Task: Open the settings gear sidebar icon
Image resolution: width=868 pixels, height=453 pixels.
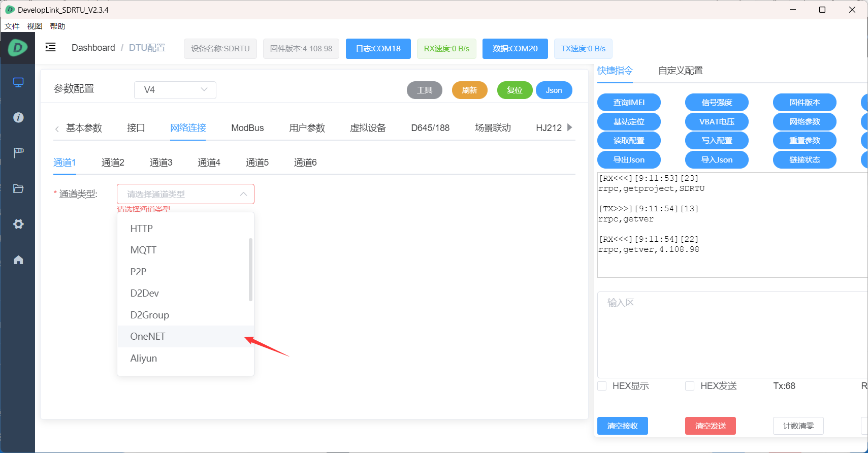Action: click(18, 224)
